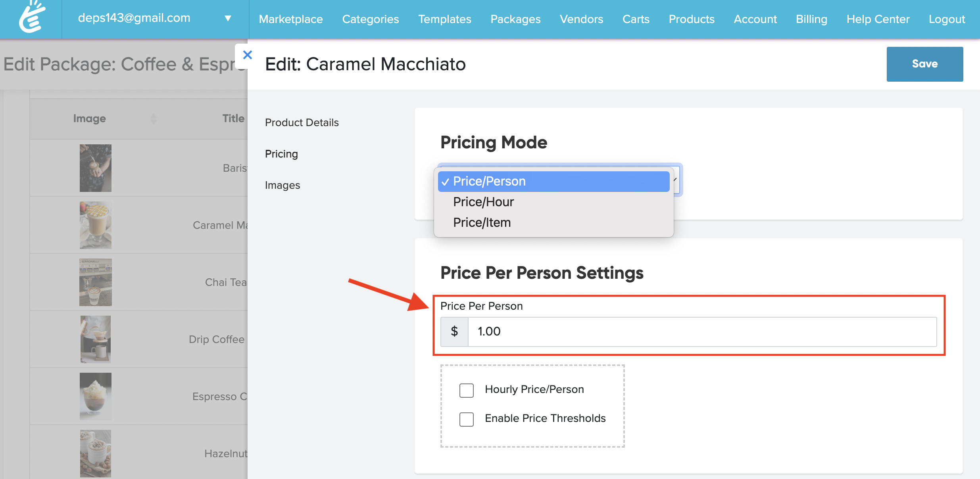Expand the deps143@gmail.com account dropdown
Screen dimensions: 980x479
coord(228,18)
